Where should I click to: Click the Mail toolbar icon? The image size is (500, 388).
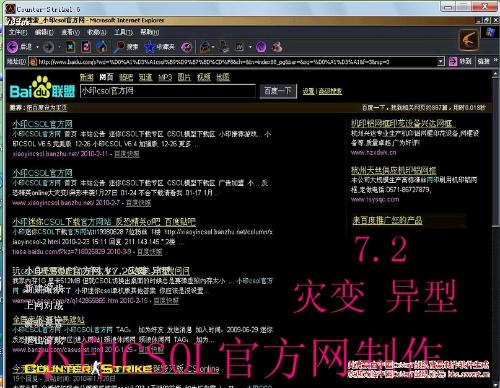pyautogui.click(x=205, y=47)
